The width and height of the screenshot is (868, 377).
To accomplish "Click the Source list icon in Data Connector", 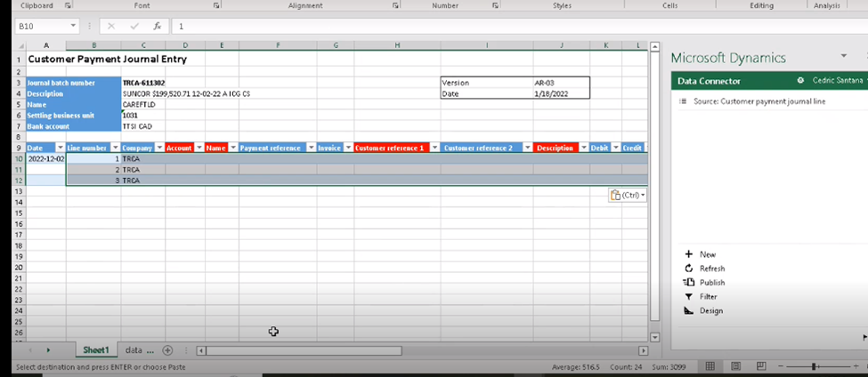I will pyautogui.click(x=683, y=101).
